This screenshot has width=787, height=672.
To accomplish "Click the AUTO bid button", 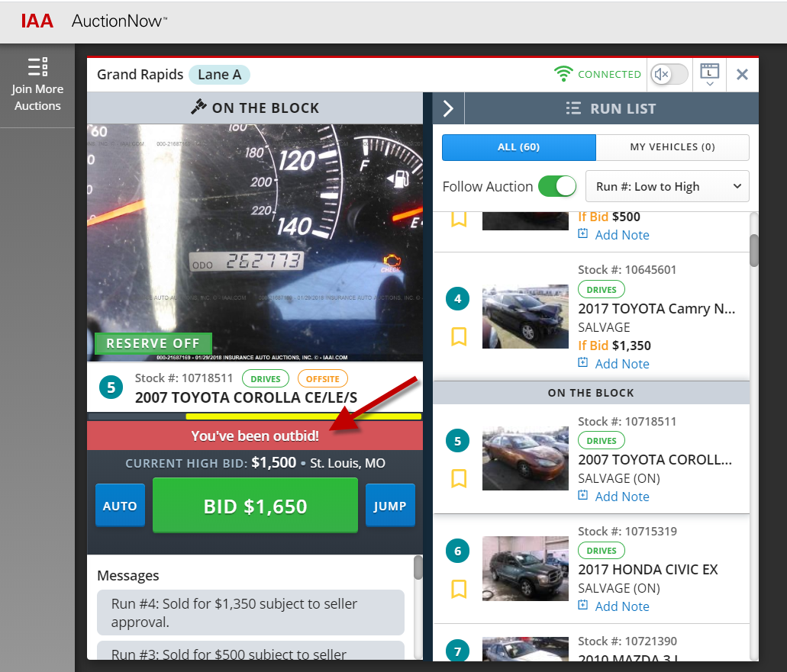I will click(x=120, y=506).
